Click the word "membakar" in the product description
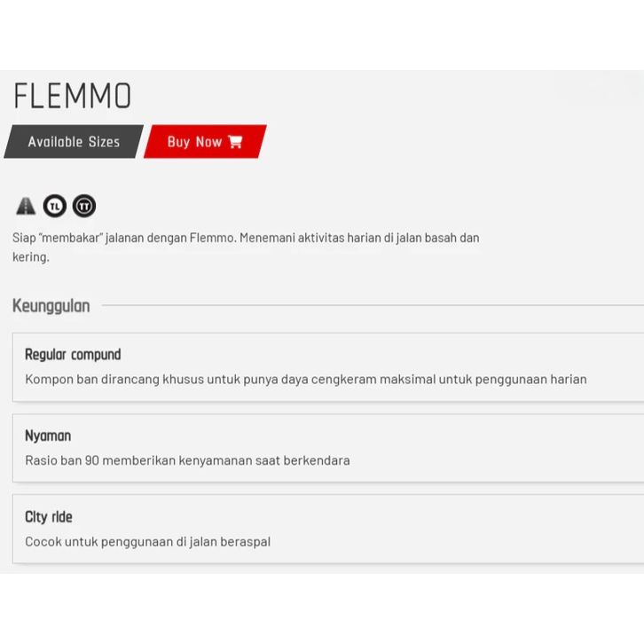This screenshot has height=644, width=644. point(69,238)
